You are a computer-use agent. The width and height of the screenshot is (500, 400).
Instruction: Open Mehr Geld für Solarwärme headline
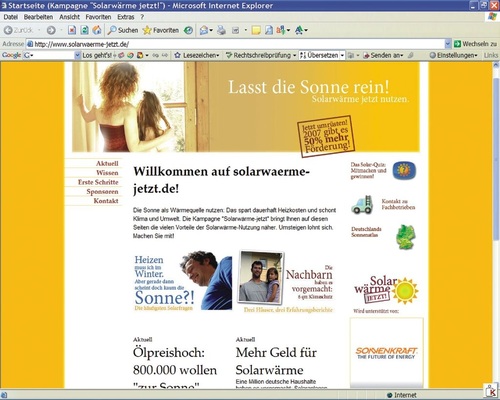(276, 361)
